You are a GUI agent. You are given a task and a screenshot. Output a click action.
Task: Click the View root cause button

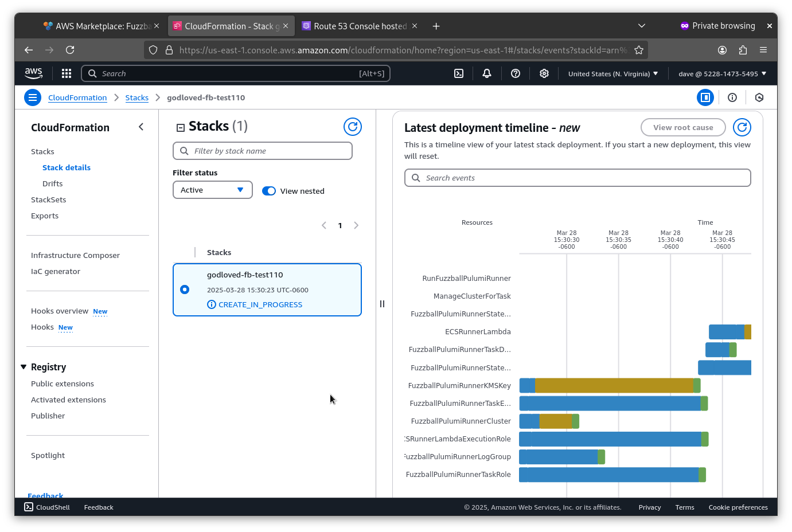point(683,127)
